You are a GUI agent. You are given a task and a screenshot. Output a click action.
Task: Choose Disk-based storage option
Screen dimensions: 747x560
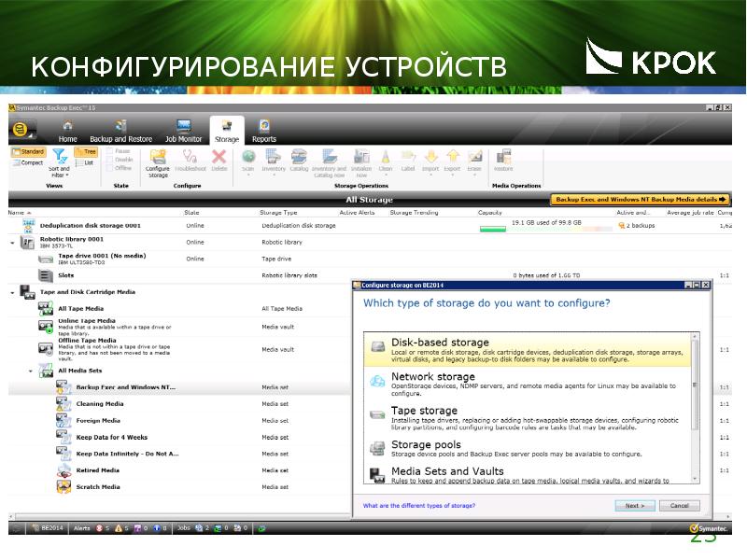coord(528,349)
